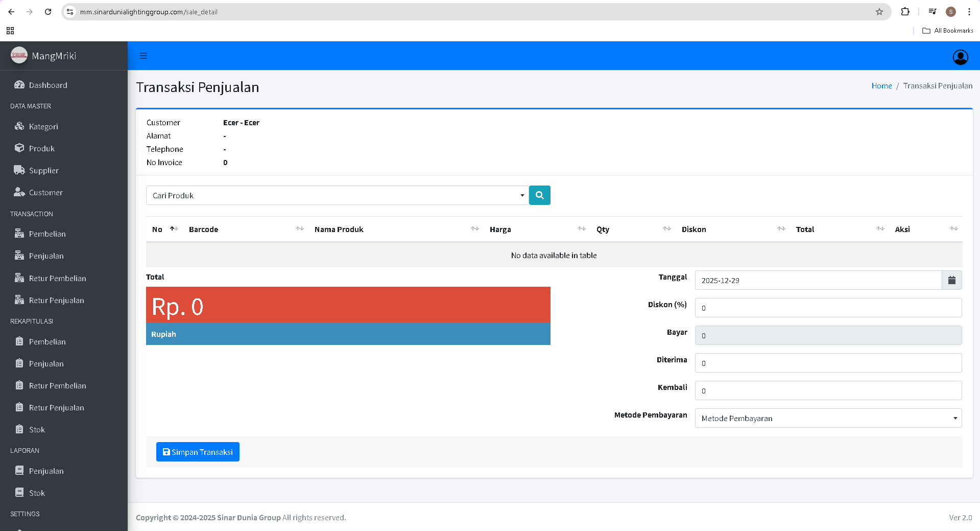This screenshot has width=980, height=531.
Task: Open Retur Pembelian under Transaction
Action: (x=63, y=278)
